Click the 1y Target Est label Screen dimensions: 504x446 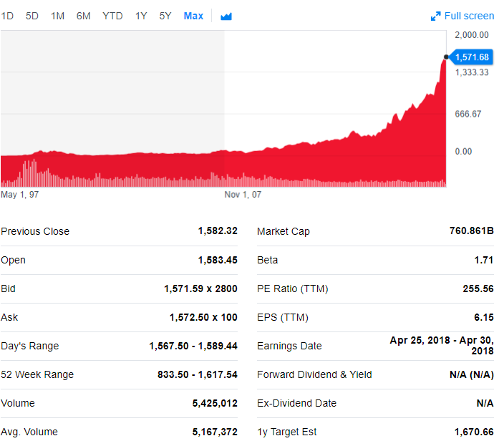pos(287,432)
